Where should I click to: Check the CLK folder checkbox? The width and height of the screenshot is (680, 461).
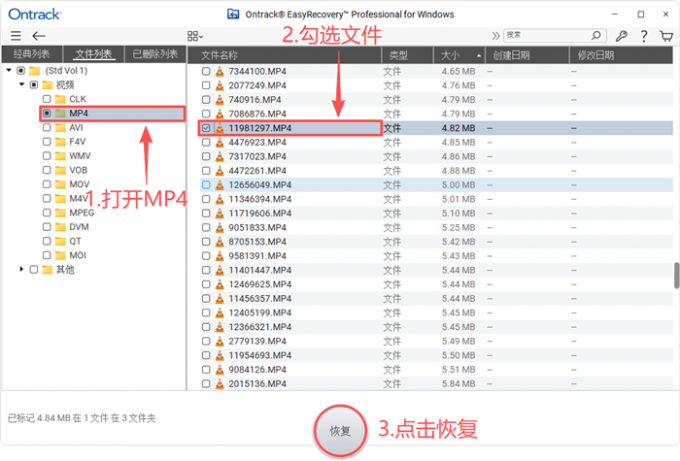point(47,99)
